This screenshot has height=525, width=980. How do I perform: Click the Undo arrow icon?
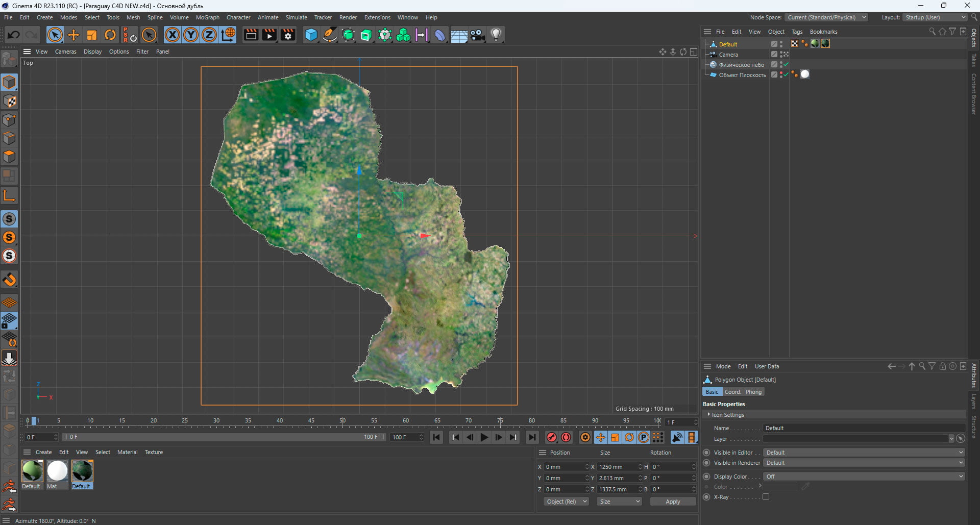click(14, 35)
